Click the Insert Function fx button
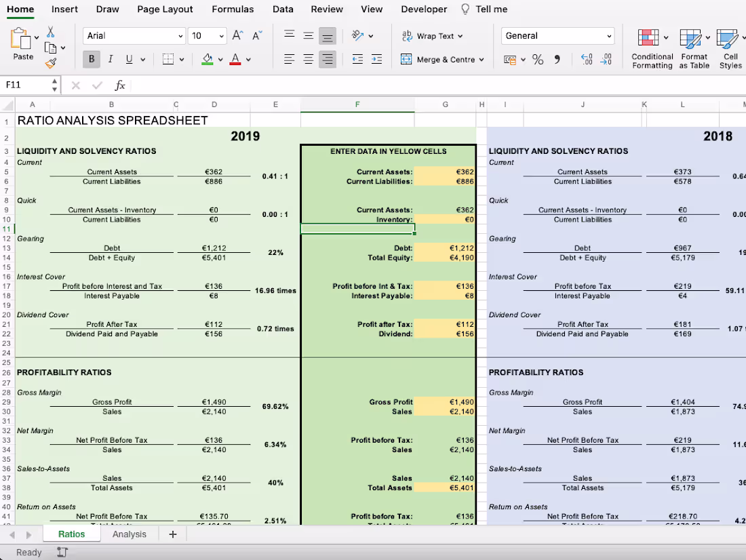Image resolution: width=746 pixels, height=560 pixels. coord(120,85)
